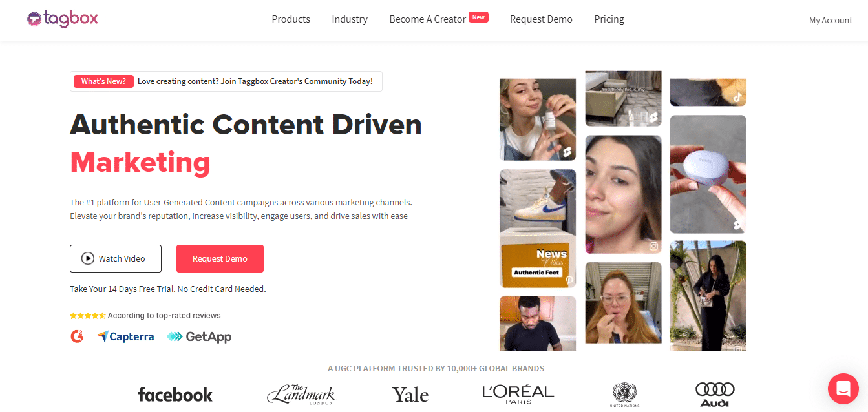This screenshot has width=868, height=412.
Task: Click the G2 review logo
Action: point(77,336)
